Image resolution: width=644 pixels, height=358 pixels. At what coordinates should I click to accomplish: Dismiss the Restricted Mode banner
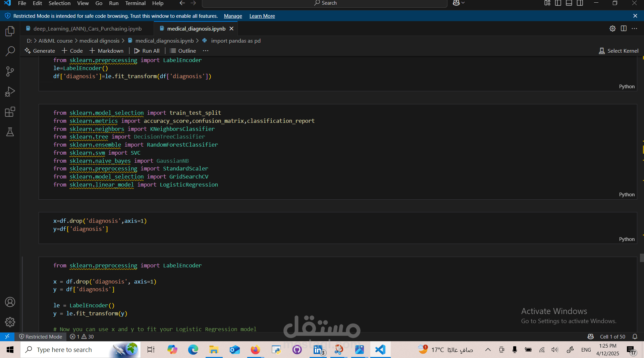pyautogui.click(x=635, y=16)
